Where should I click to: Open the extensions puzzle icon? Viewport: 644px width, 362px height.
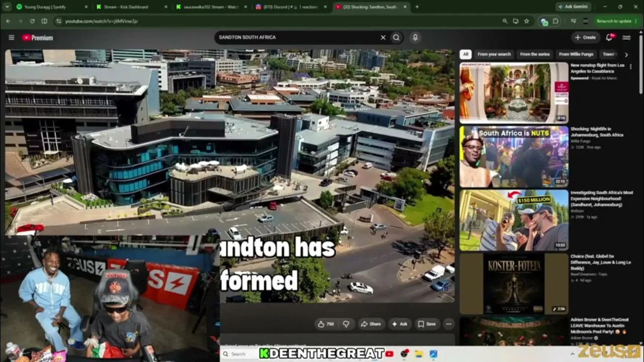click(x=555, y=21)
